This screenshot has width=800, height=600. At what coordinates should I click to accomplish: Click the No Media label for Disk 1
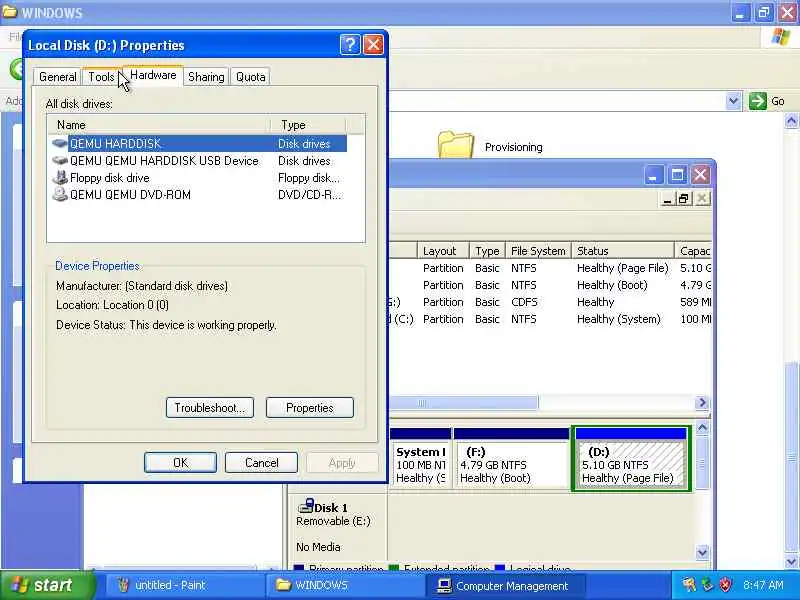(x=318, y=546)
